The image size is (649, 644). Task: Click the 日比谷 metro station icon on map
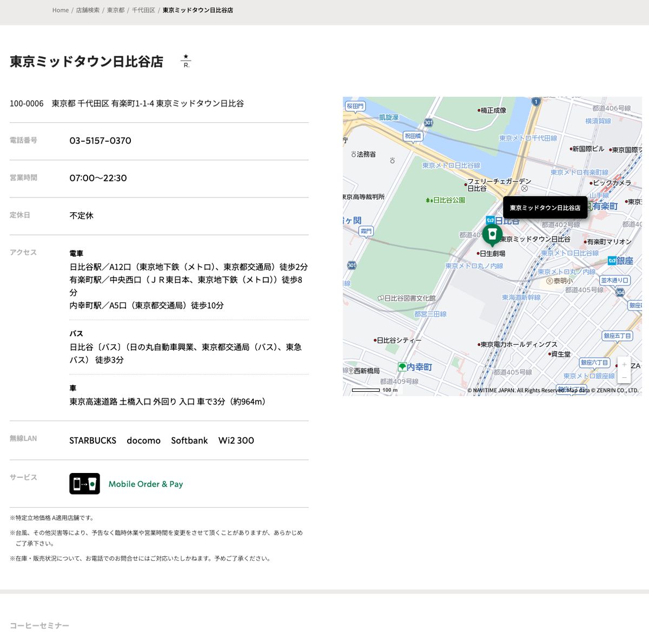click(490, 220)
